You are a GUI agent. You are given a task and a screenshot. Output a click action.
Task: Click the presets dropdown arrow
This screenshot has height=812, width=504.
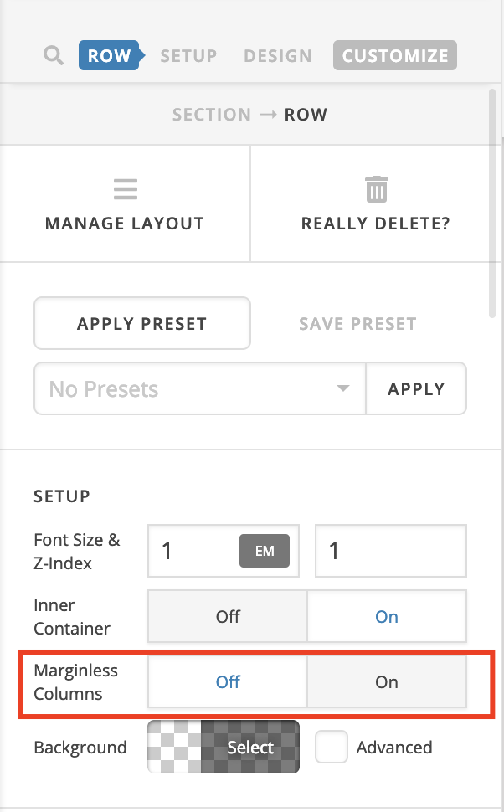[343, 388]
